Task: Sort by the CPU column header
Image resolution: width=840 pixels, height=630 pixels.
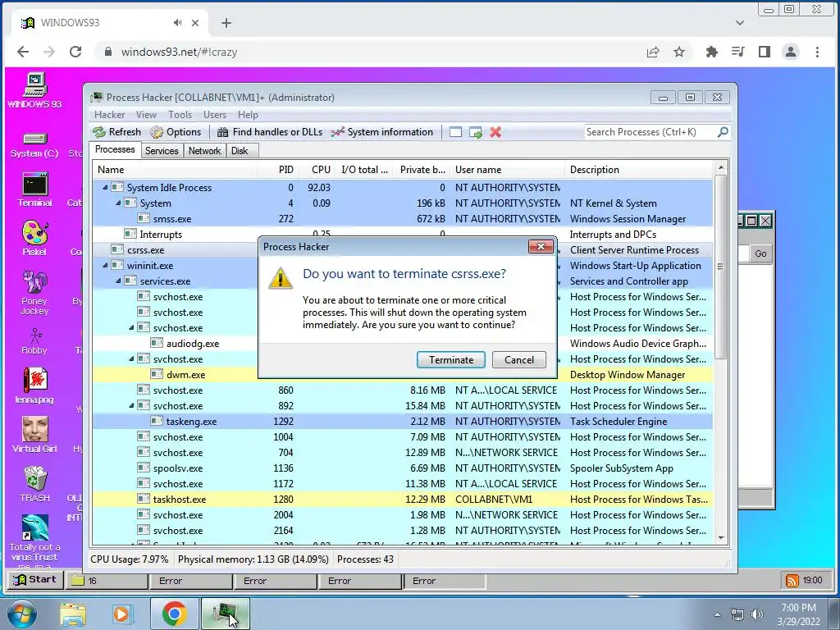Action: click(x=317, y=169)
